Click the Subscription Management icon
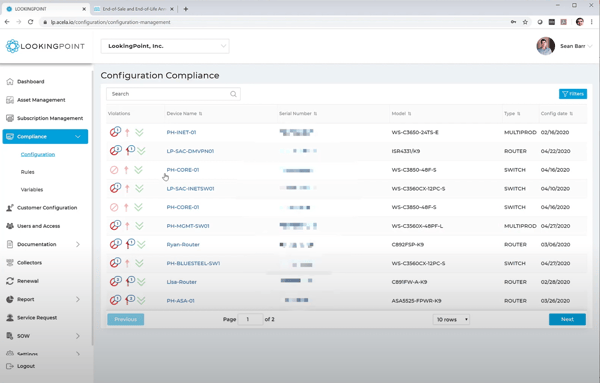The image size is (600, 383). click(10, 118)
